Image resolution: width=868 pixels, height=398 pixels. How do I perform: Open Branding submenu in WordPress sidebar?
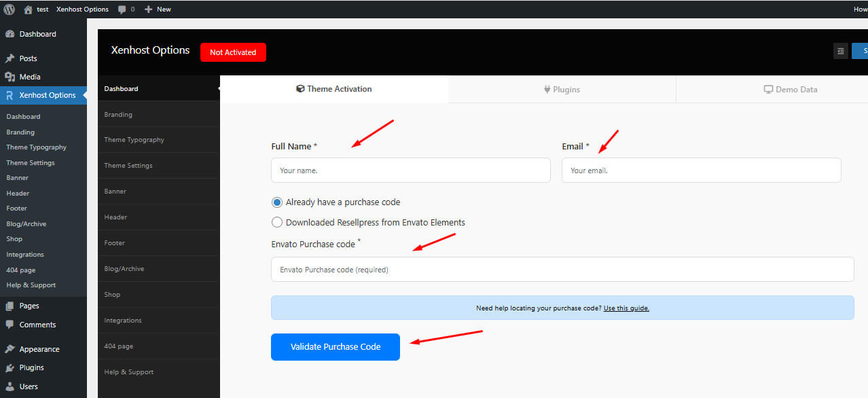pyautogui.click(x=20, y=132)
